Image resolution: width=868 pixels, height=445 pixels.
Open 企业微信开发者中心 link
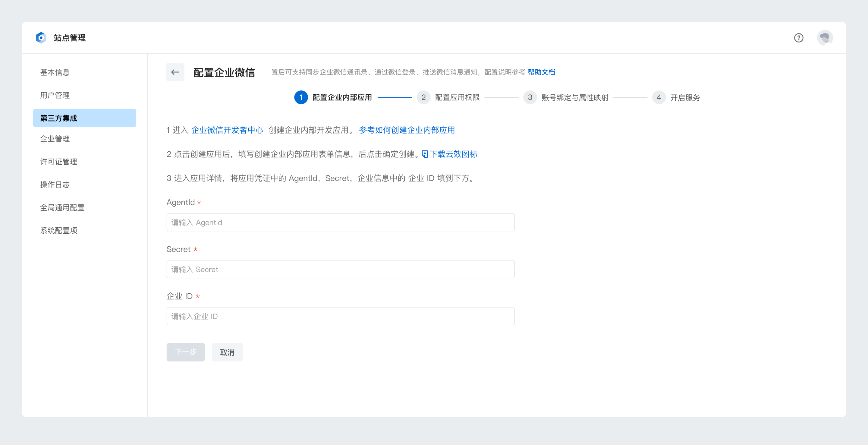point(227,130)
